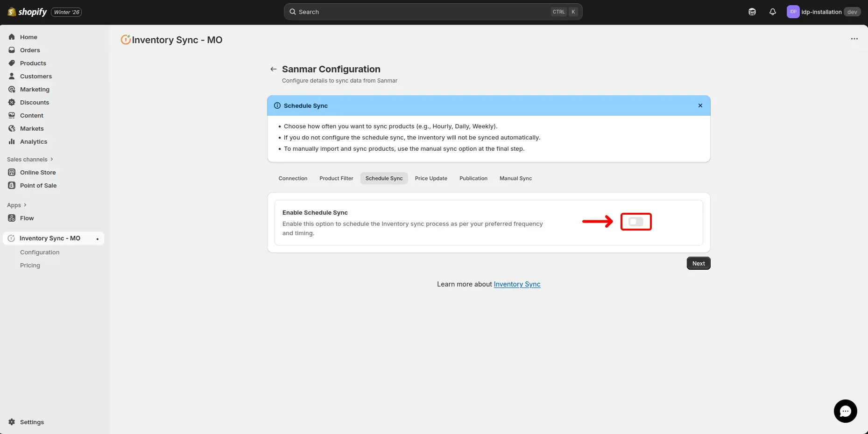Dismiss the Schedule Sync info banner
Screen dimensions: 868x434
pyautogui.click(x=700, y=105)
